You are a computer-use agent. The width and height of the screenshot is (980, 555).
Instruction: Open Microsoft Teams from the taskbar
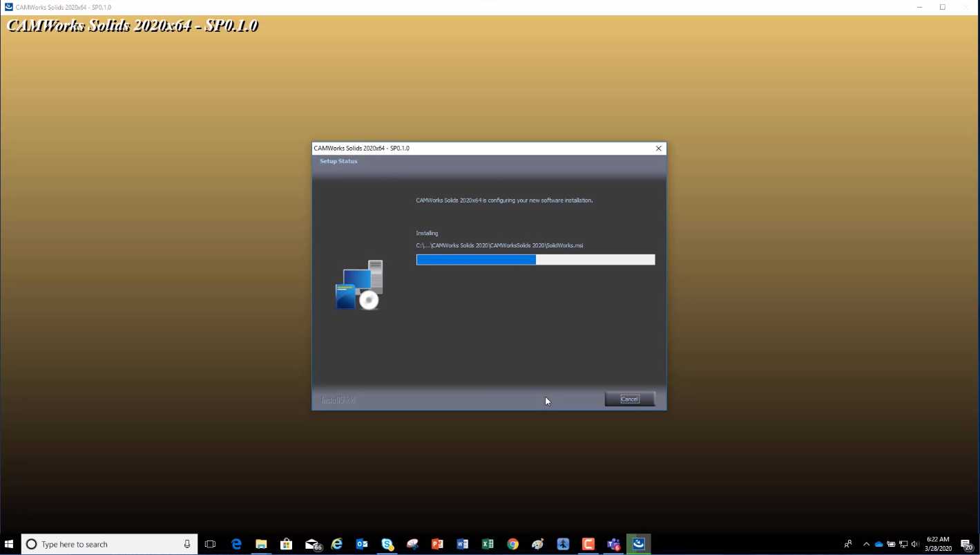[613, 544]
